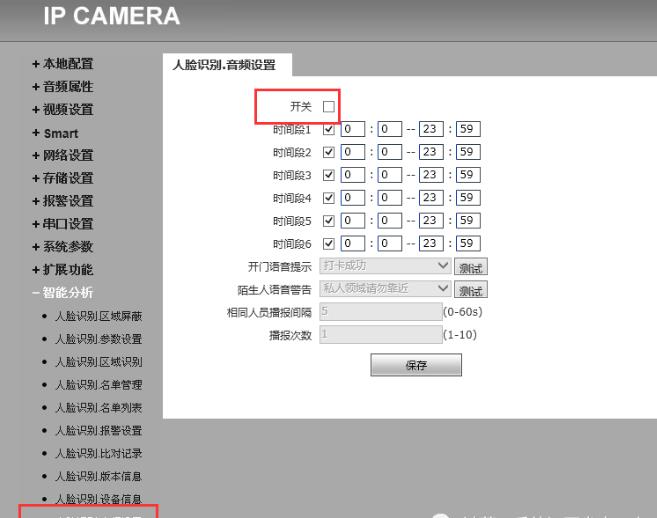Expand the 网络设置 menu section
Viewport: 657px width, 518px height.
pos(66,155)
